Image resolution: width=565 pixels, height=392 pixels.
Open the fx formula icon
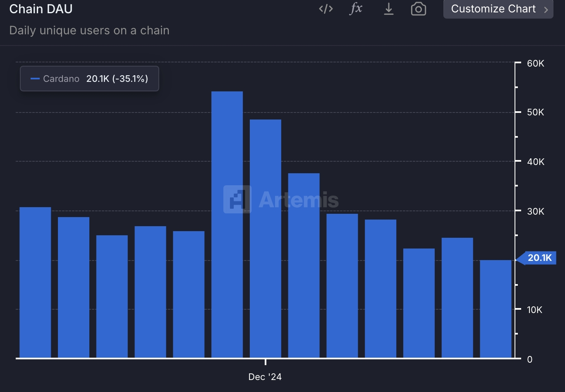click(356, 9)
